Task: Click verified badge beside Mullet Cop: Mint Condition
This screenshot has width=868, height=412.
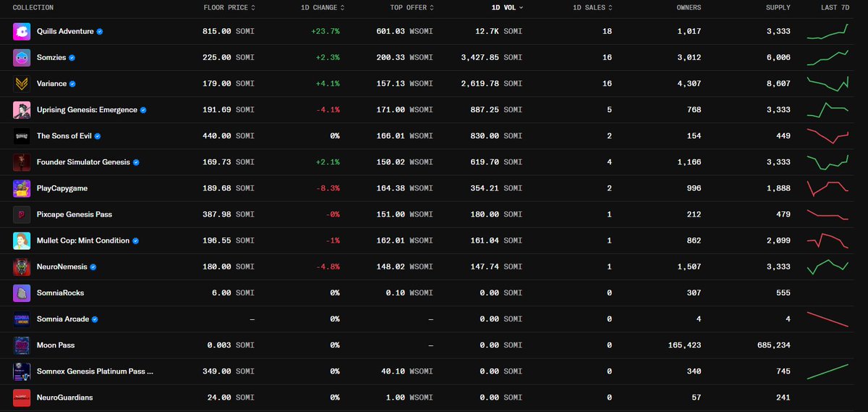Action: [x=136, y=240]
